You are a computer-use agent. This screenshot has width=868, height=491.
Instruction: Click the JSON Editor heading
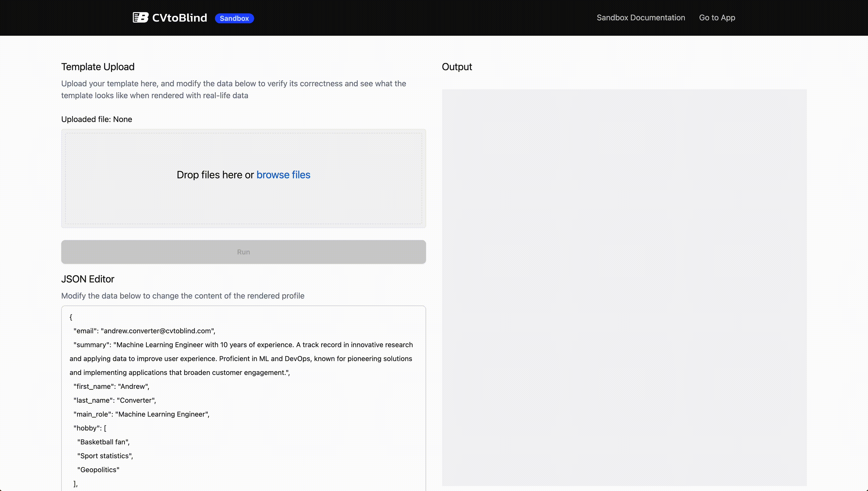(87, 279)
